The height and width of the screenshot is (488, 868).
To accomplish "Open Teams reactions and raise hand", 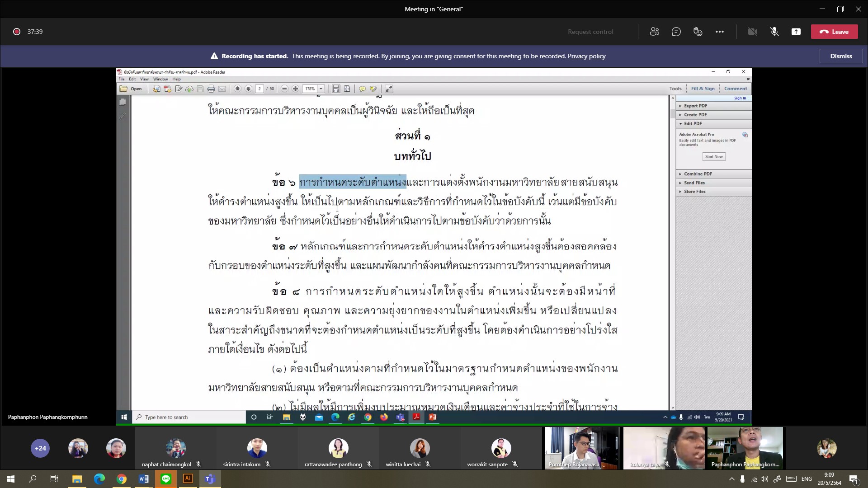I will pos(698,32).
